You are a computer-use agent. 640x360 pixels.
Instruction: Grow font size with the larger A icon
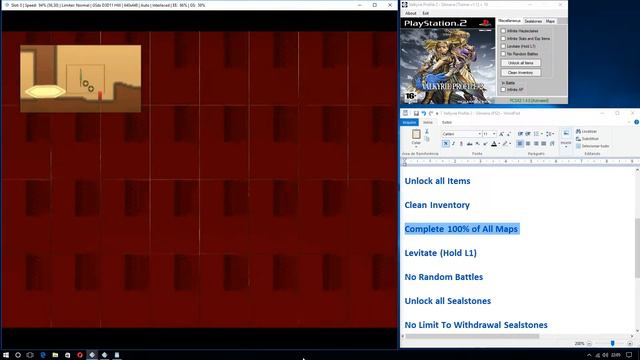click(501, 134)
